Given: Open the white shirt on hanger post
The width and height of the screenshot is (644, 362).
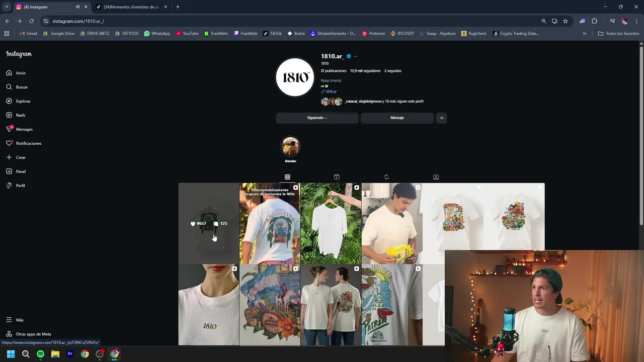Looking at the screenshot, I should pos(331,223).
